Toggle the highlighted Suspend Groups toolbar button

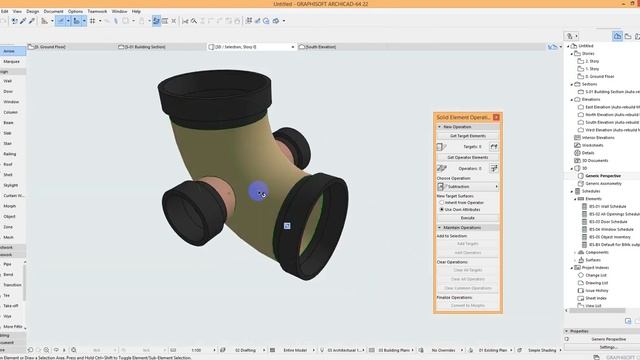coord(156,21)
